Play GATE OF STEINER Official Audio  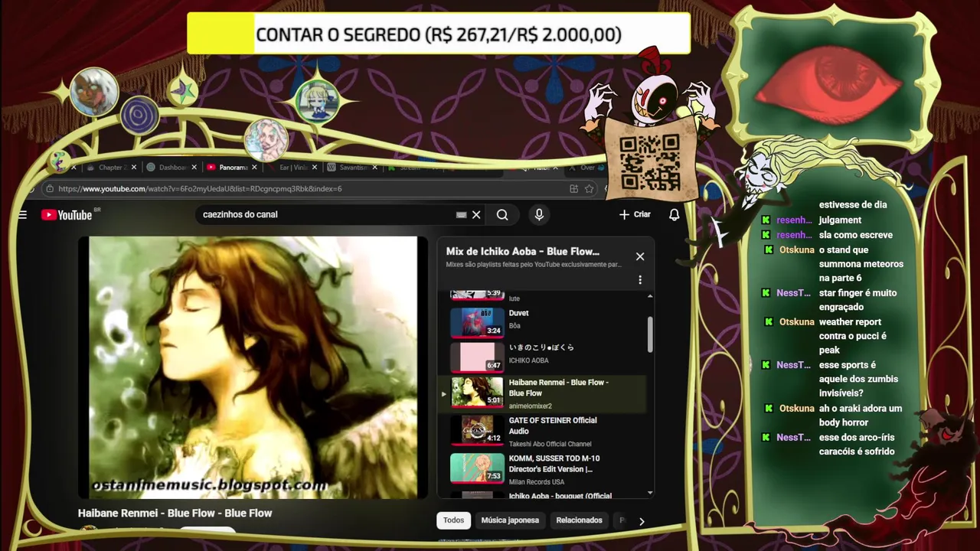pos(542,431)
